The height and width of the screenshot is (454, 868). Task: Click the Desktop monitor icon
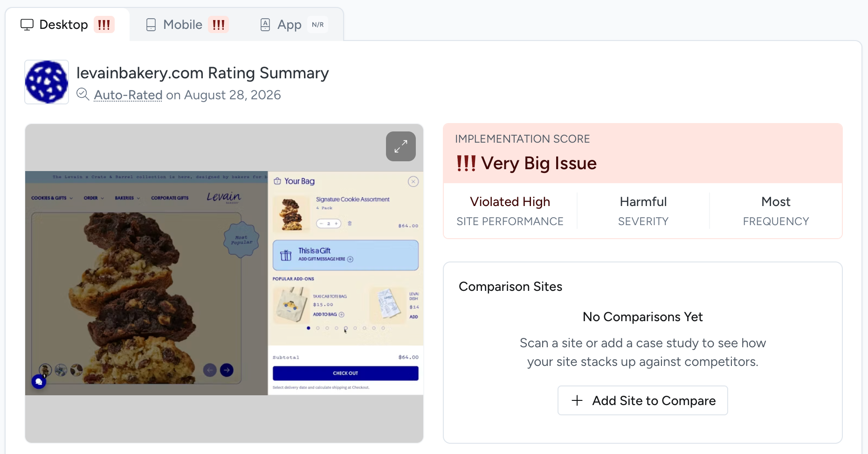pos(27,25)
